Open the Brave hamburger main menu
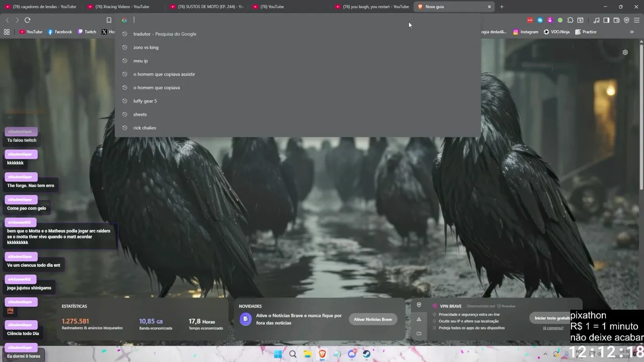 tap(636, 20)
